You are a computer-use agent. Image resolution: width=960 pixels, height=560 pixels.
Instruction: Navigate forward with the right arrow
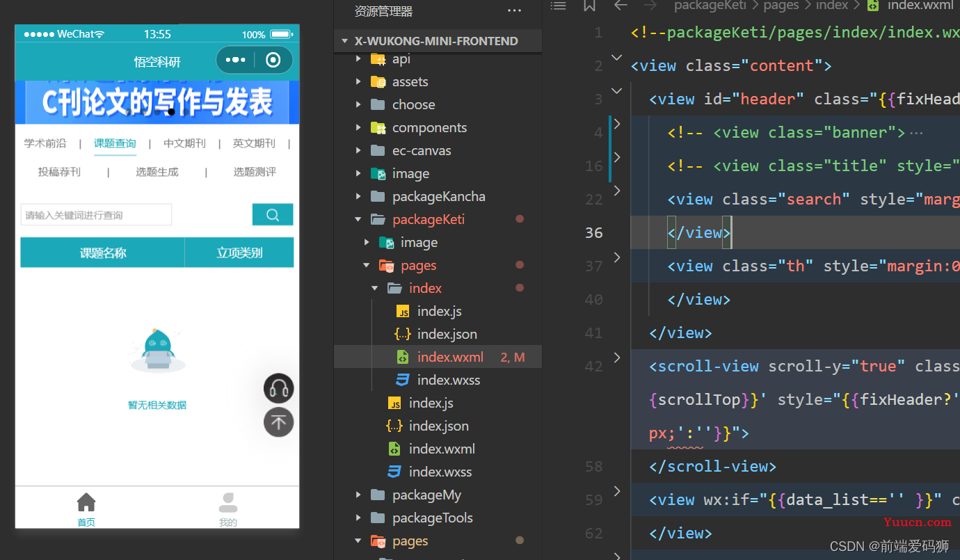(x=650, y=6)
